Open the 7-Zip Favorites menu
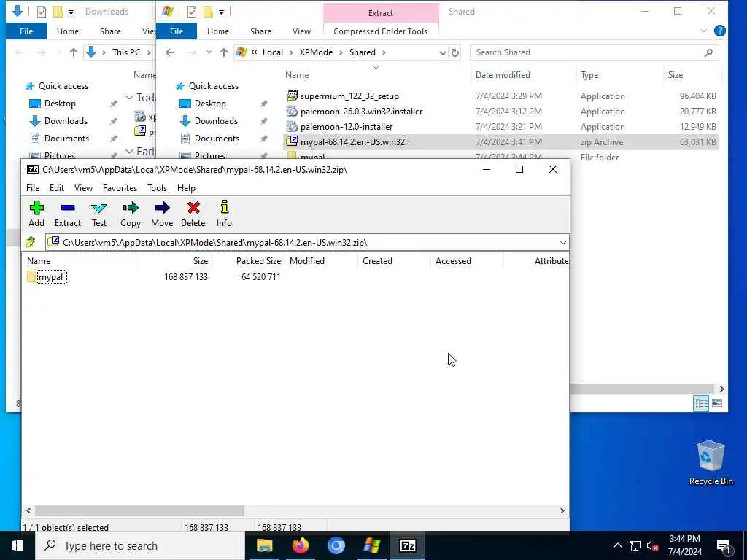747x560 pixels. click(120, 188)
